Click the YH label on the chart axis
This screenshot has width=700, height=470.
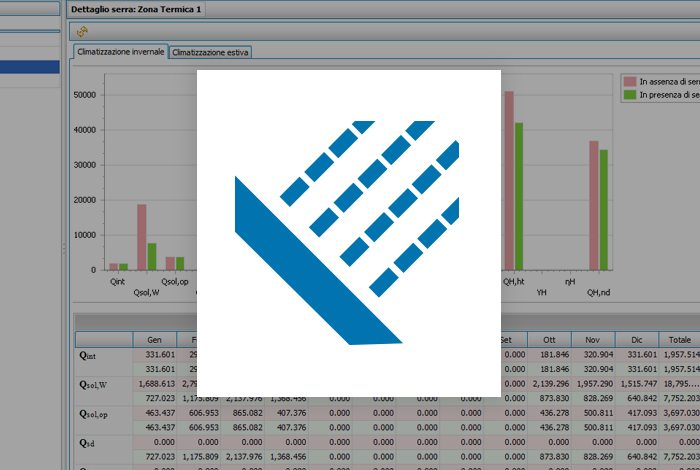coord(542,292)
